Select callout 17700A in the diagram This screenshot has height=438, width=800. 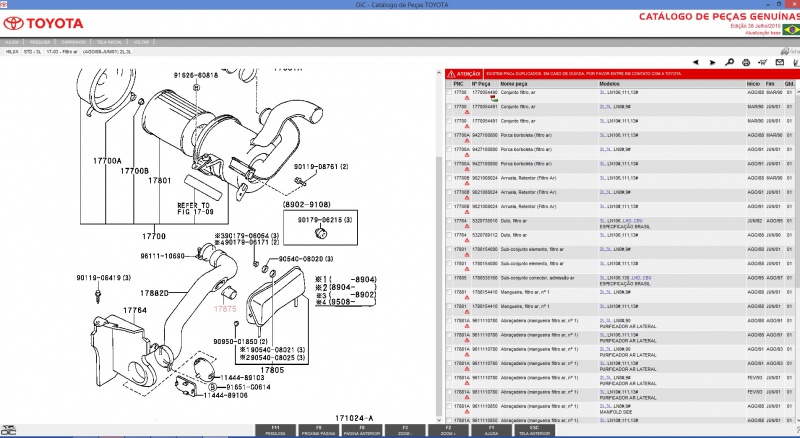pos(107,161)
